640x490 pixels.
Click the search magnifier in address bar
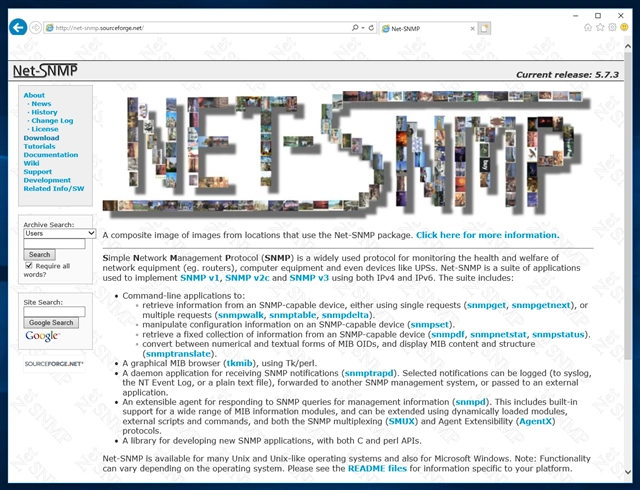(355, 28)
